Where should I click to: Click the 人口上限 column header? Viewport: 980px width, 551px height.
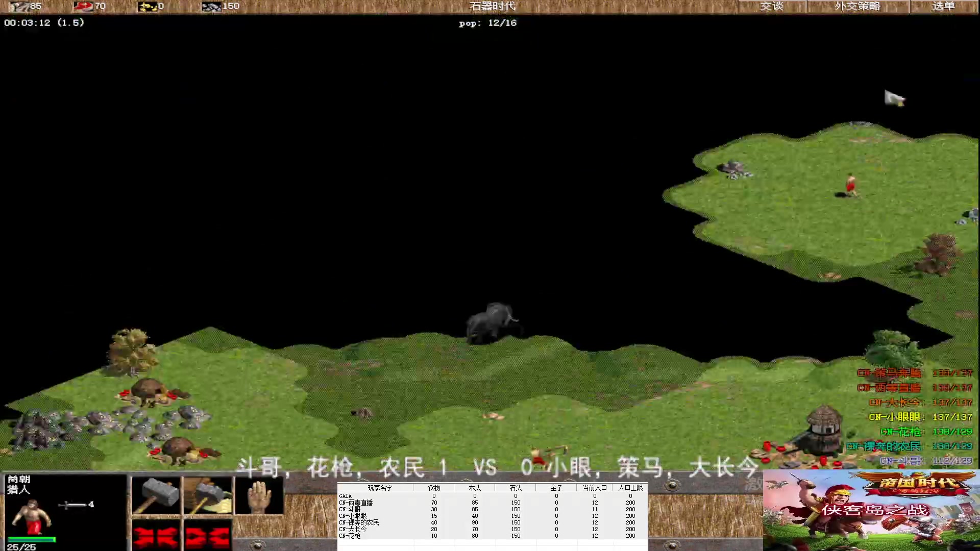tap(630, 488)
